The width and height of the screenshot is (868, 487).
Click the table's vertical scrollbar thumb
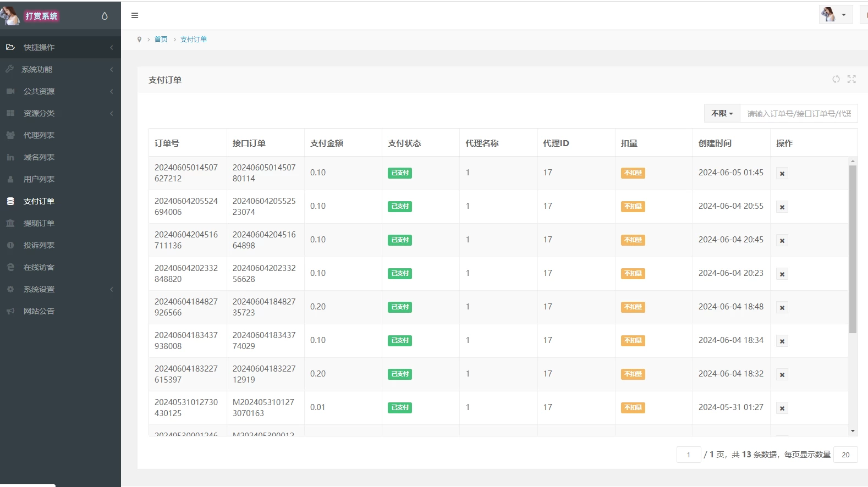(853, 247)
